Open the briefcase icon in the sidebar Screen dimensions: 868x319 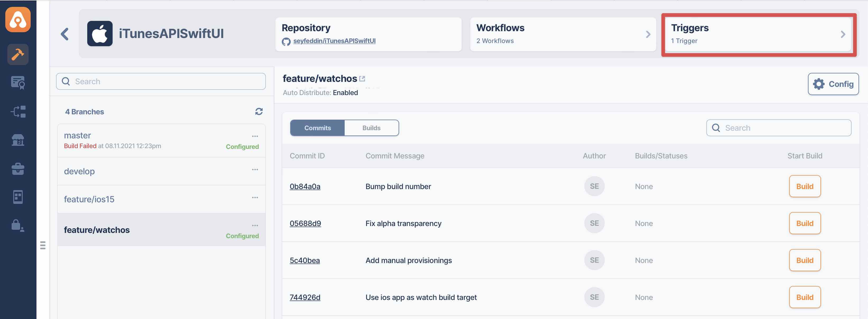(18, 168)
